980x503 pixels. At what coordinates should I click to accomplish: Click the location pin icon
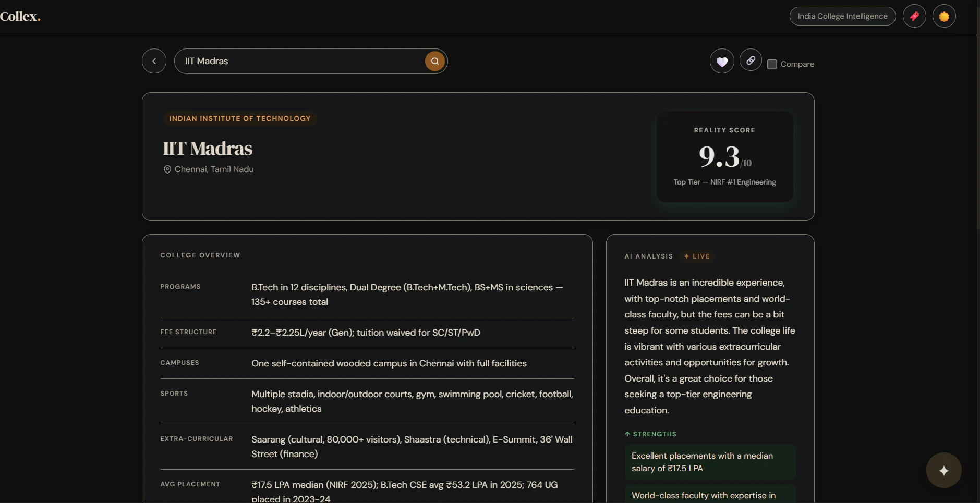pyautogui.click(x=167, y=169)
